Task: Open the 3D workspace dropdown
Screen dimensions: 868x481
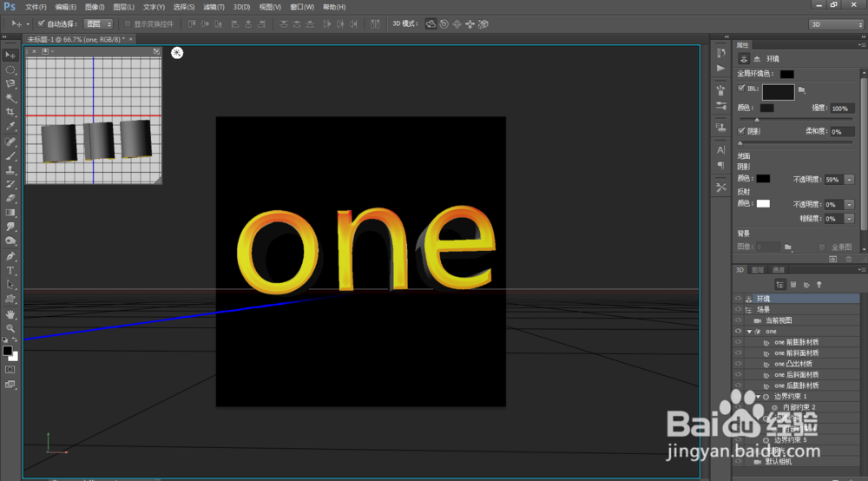Action: 837,24
